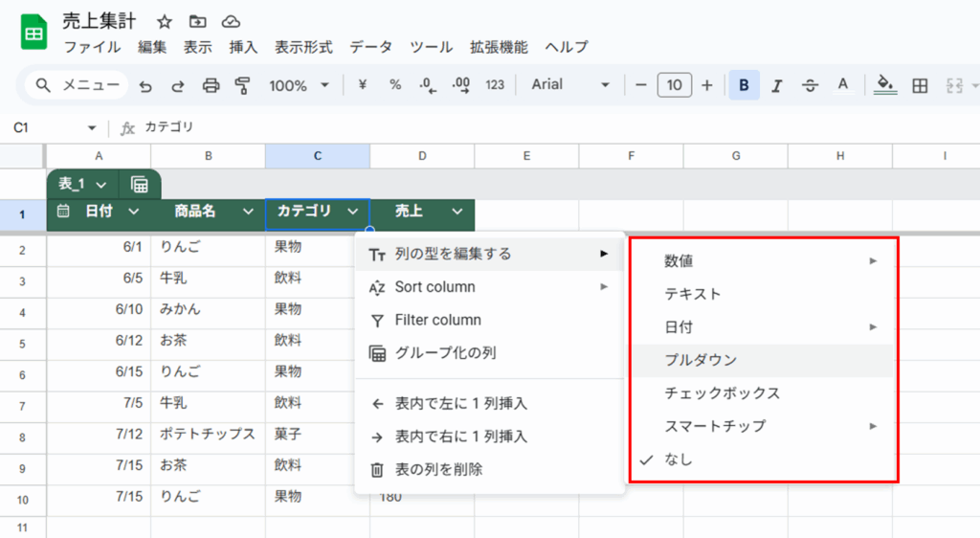Open the データ menu
Image resolution: width=980 pixels, height=538 pixels.
pos(370,48)
